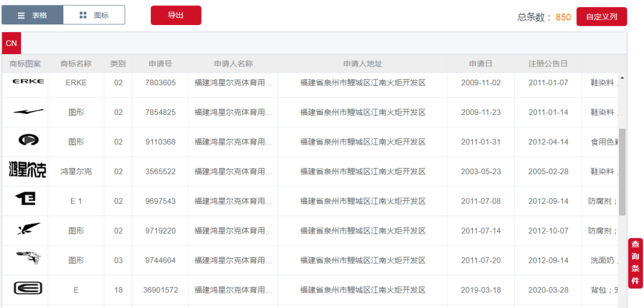Click the 申请号 column header

pos(160,64)
